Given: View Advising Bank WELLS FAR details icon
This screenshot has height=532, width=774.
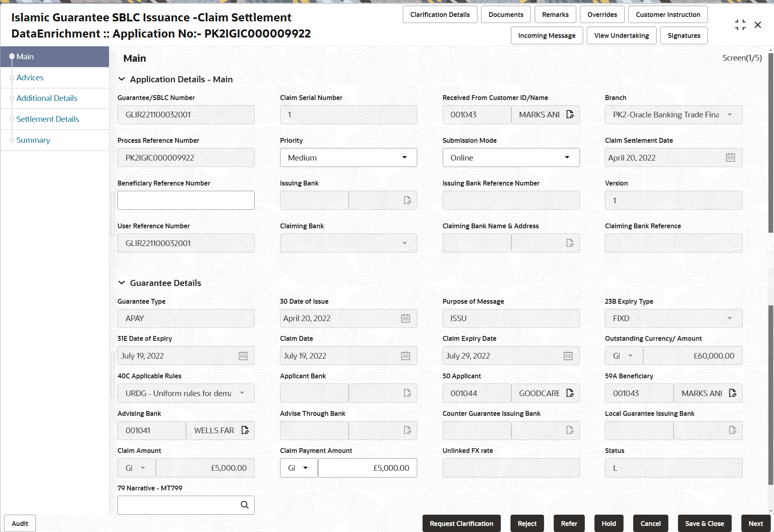Looking at the screenshot, I should (x=245, y=430).
